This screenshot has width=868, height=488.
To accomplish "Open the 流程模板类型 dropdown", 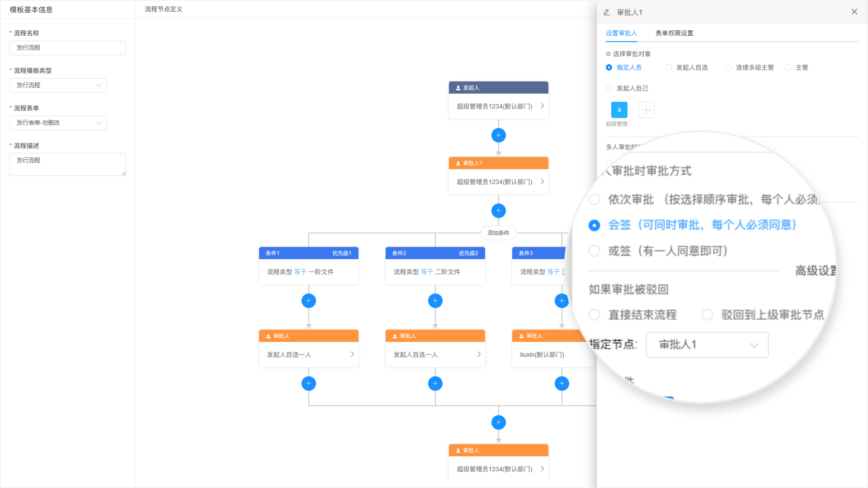I will [58, 85].
